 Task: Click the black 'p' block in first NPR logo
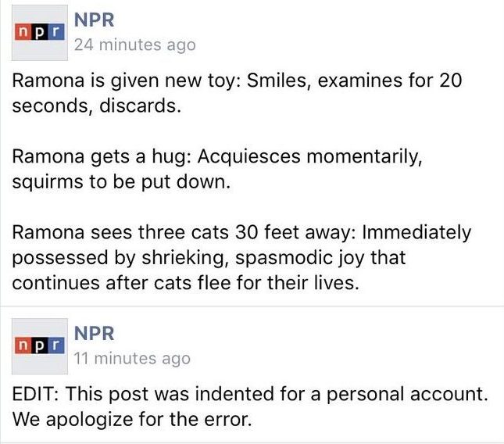37,34
